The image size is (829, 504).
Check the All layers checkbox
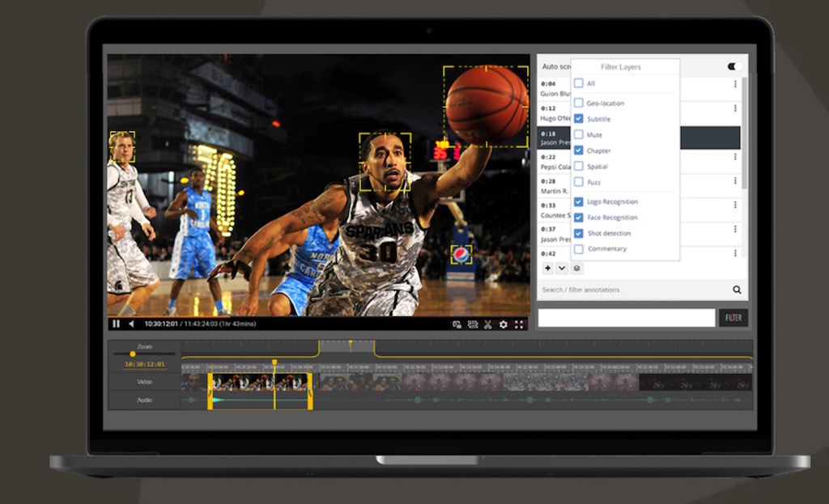point(578,83)
